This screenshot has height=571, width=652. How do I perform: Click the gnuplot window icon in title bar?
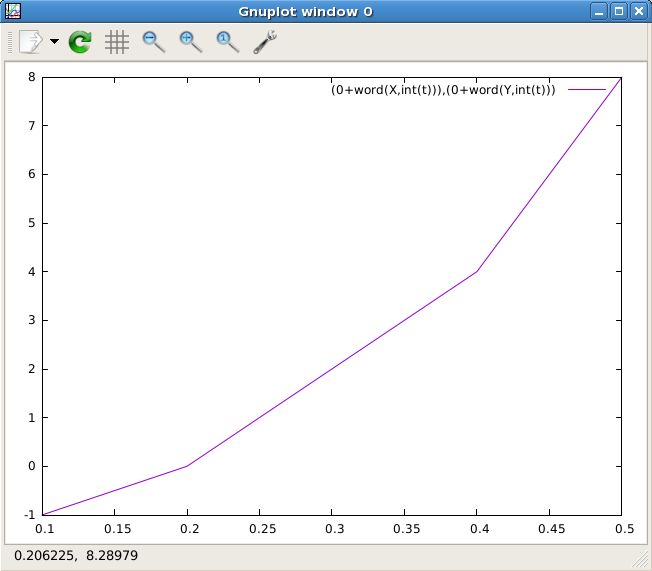tap(12, 11)
